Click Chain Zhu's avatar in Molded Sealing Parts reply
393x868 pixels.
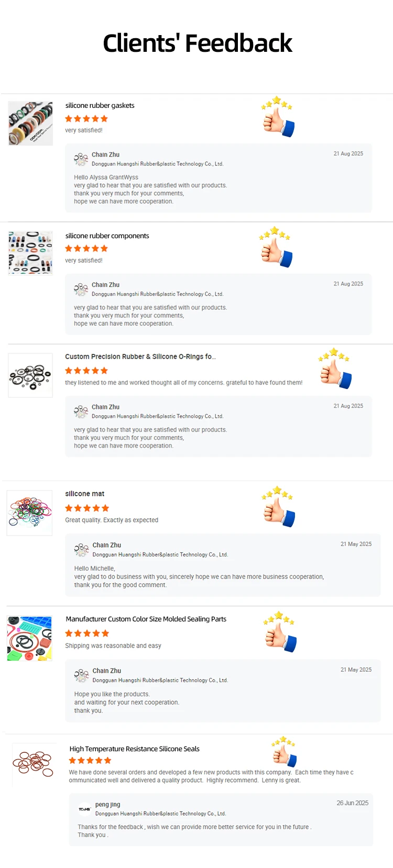[x=81, y=675]
